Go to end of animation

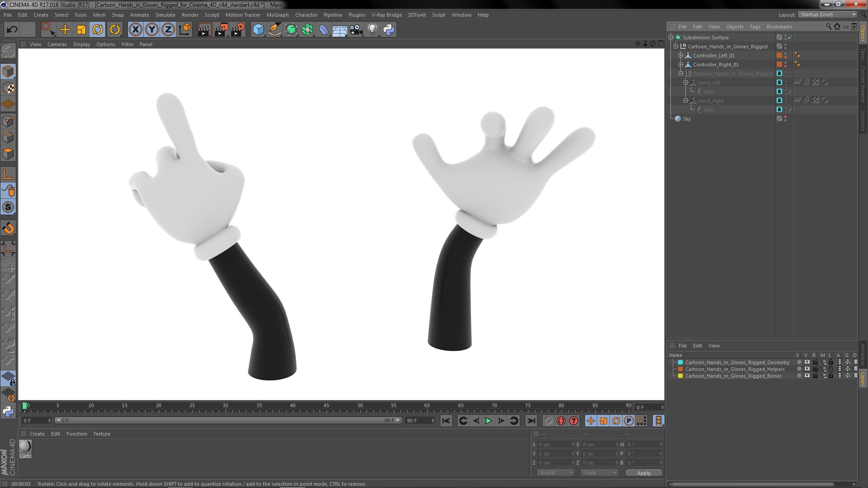pos(531,421)
